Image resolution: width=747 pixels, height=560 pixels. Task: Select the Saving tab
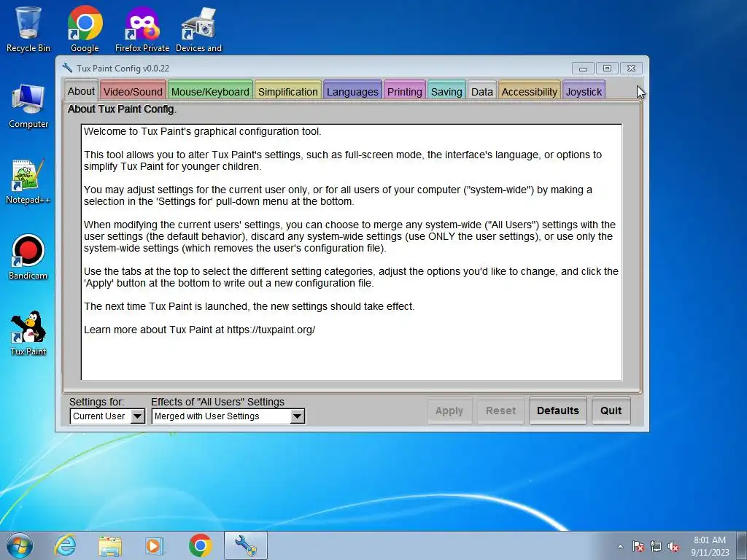[446, 91]
